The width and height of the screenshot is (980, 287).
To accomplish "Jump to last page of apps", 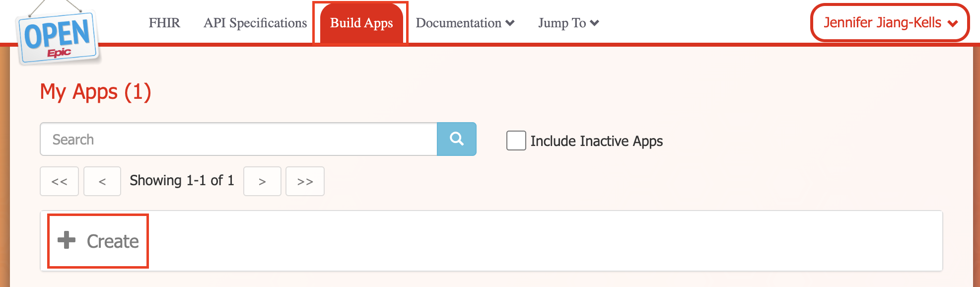I will (x=305, y=181).
